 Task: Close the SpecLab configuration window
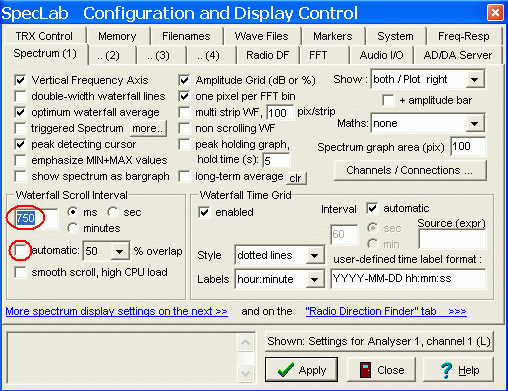[x=495, y=13]
